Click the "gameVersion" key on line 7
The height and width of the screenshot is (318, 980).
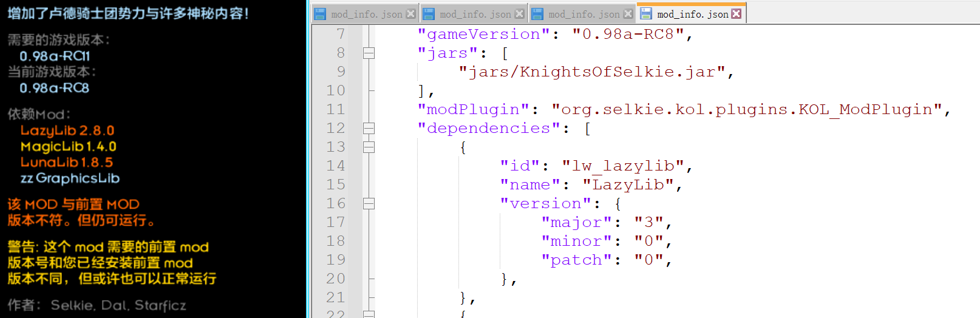tap(483, 35)
